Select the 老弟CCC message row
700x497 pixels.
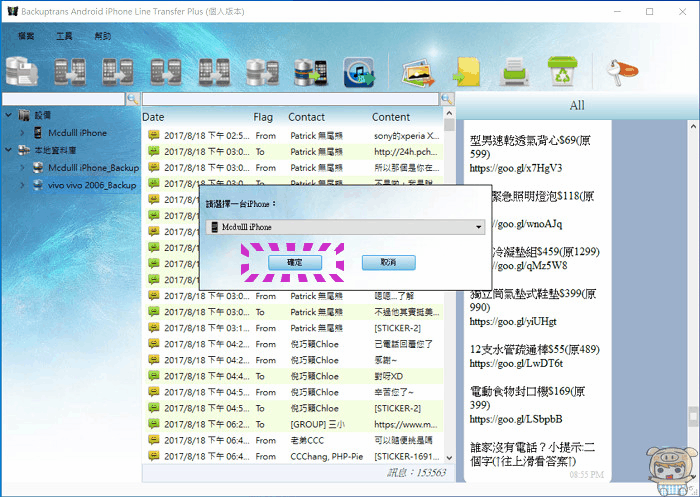[294, 441]
